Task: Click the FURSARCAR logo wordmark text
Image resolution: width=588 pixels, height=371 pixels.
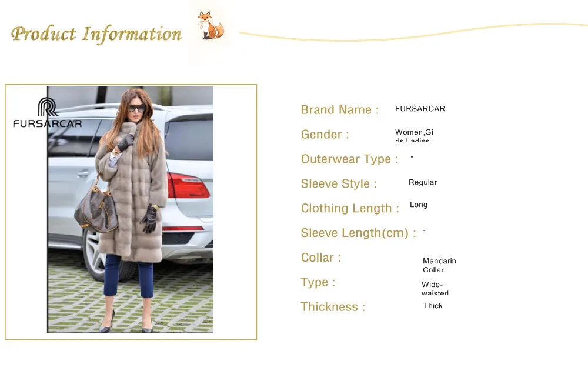Action: point(47,123)
